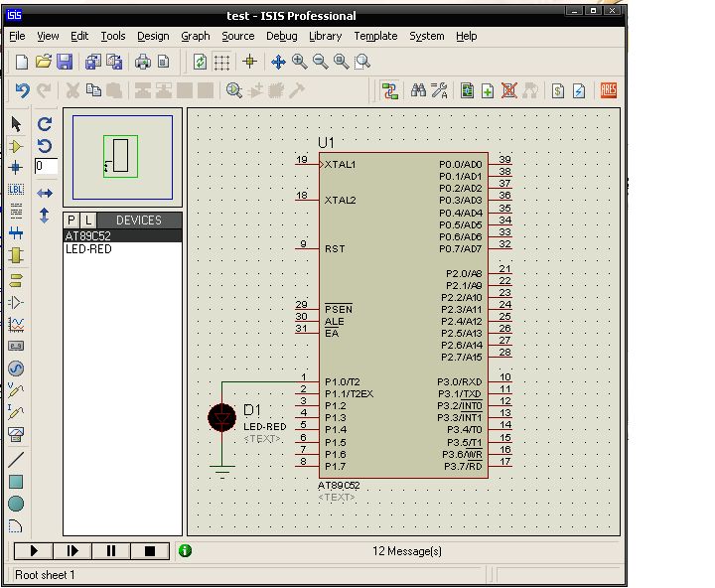715x588 pixels.
Task: Select the Junction dot mode tool
Action: [x=16, y=168]
